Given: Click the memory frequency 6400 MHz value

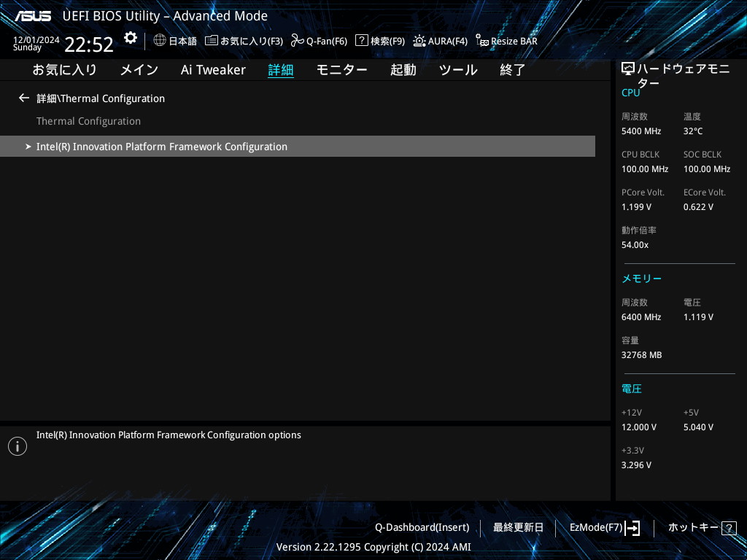Looking at the screenshot, I should [x=641, y=316].
